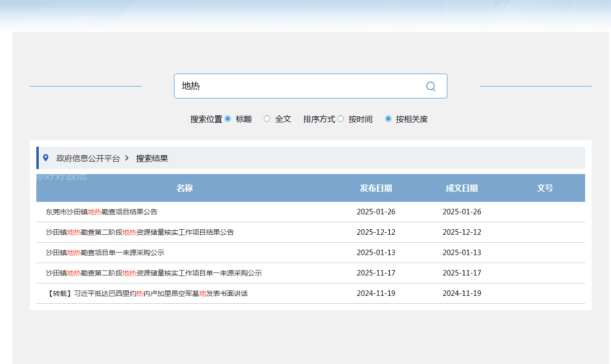Click the magnifying glass search icon
Screen dimensions: 611x364
(x=431, y=87)
